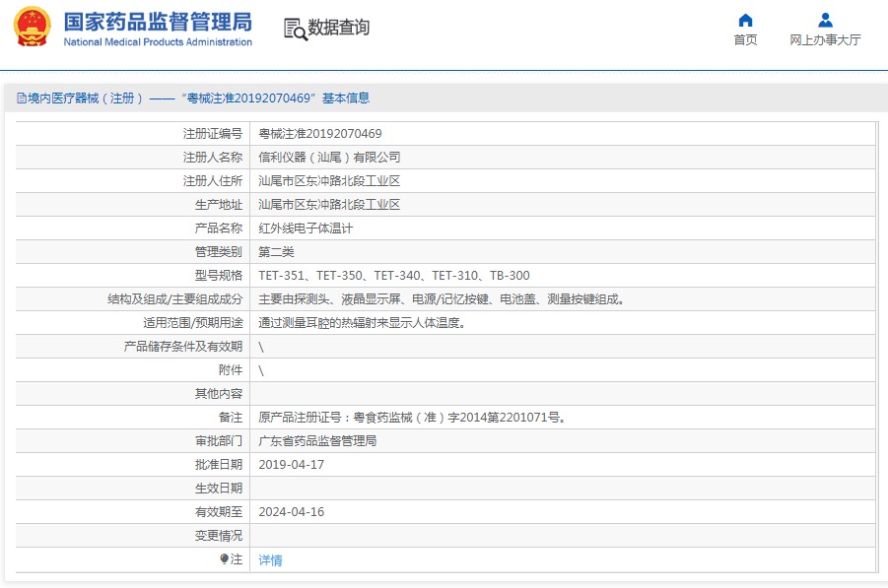
Task: Select product name 红外线电子体温计
Action: pos(306,229)
